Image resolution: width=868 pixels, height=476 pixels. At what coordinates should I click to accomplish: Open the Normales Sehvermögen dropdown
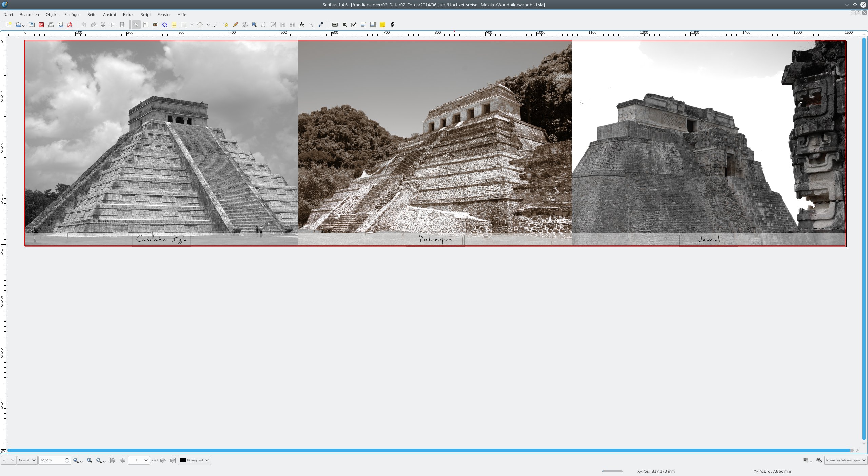[x=846, y=460]
